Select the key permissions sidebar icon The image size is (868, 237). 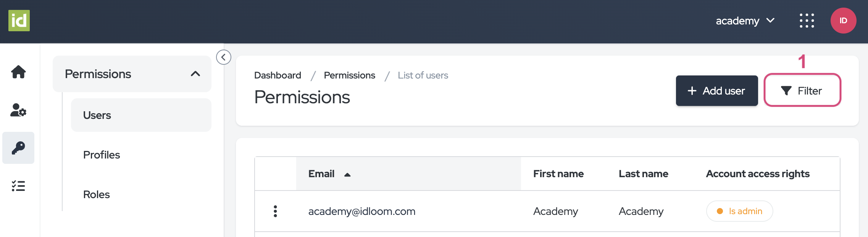pyautogui.click(x=18, y=148)
